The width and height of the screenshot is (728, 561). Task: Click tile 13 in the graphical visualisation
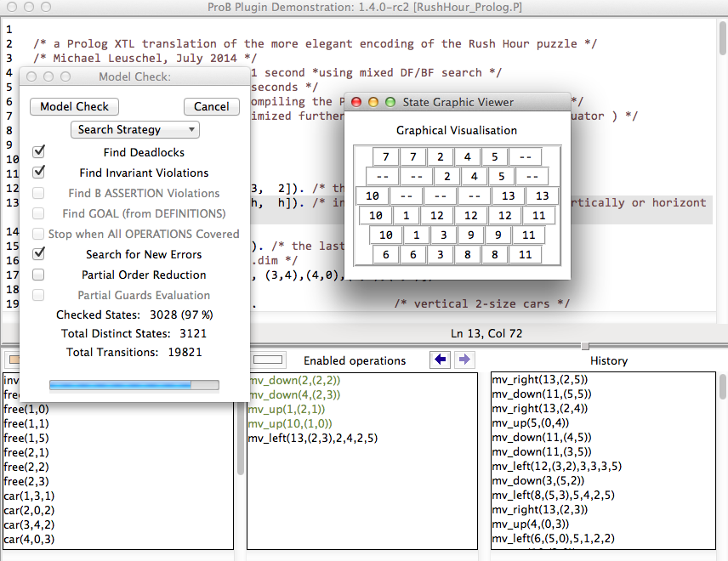tap(509, 196)
